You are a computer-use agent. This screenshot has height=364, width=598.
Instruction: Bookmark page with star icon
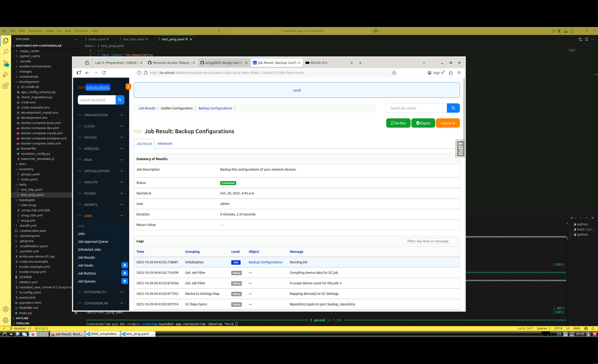[x=394, y=73]
